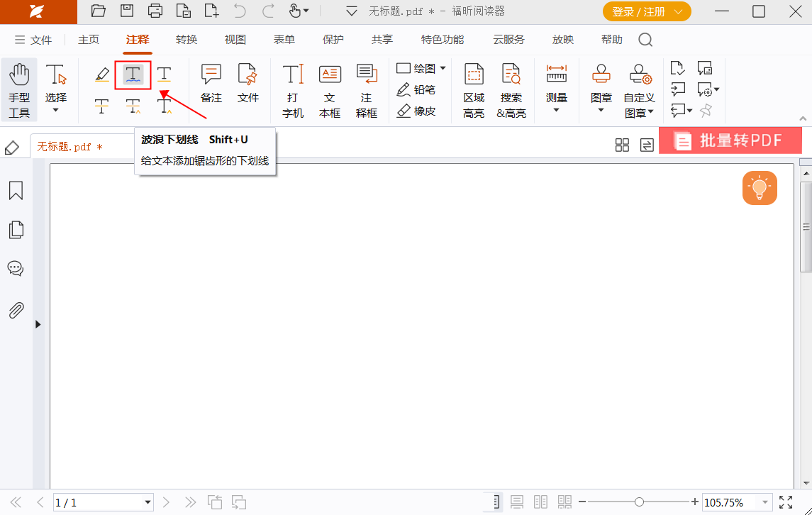This screenshot has height=515, width=812.
Task: Click the 批量转PDF button
Action: click(730, 140)
